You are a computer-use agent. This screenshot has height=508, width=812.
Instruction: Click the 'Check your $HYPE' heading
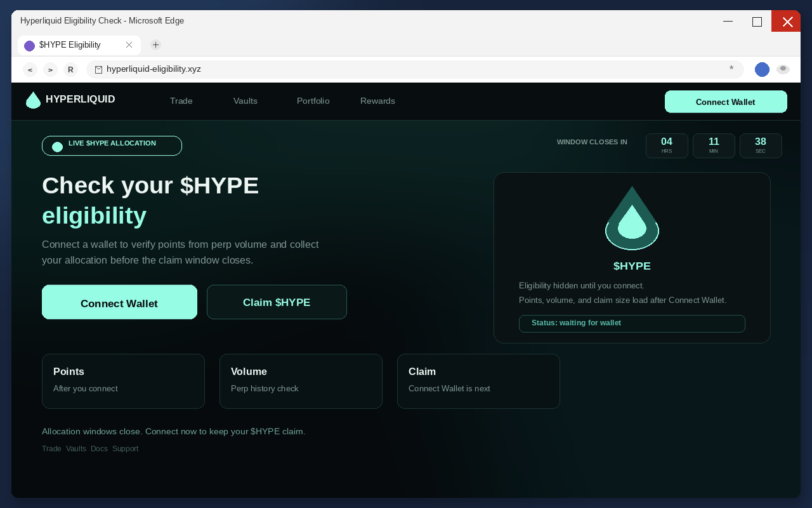pos(150,185)
